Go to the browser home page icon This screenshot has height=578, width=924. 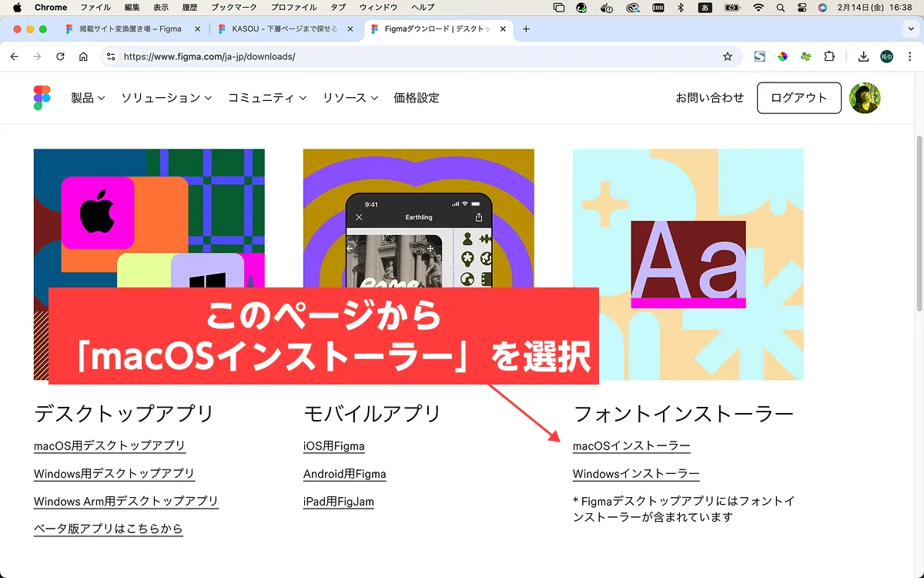pos(83,56)
